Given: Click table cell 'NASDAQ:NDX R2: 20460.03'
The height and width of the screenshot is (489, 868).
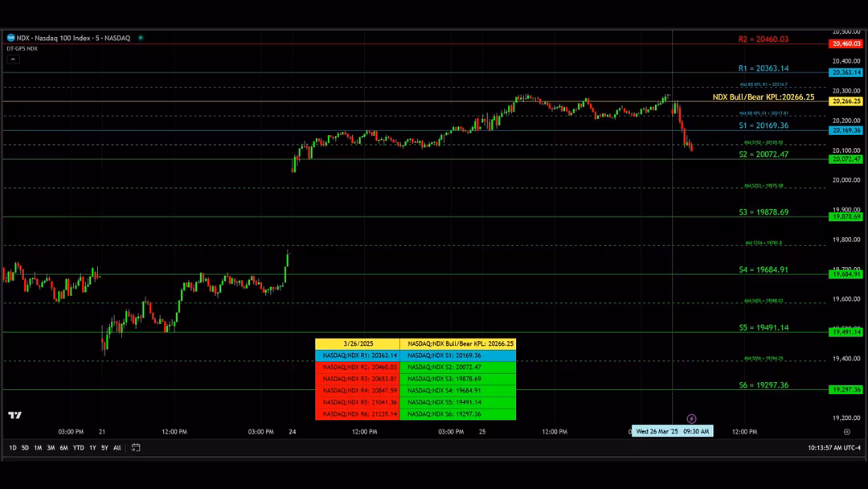Looking at the screenshot, I should (x=358, y=368).
